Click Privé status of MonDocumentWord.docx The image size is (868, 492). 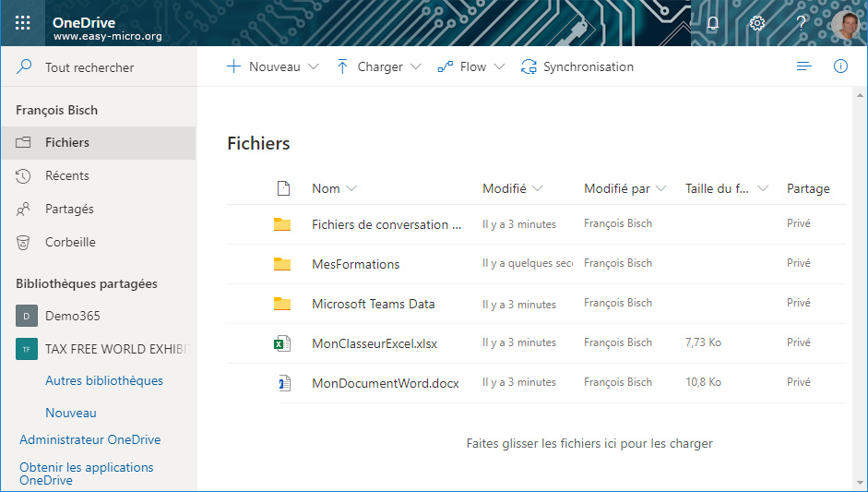coord(798,382)
